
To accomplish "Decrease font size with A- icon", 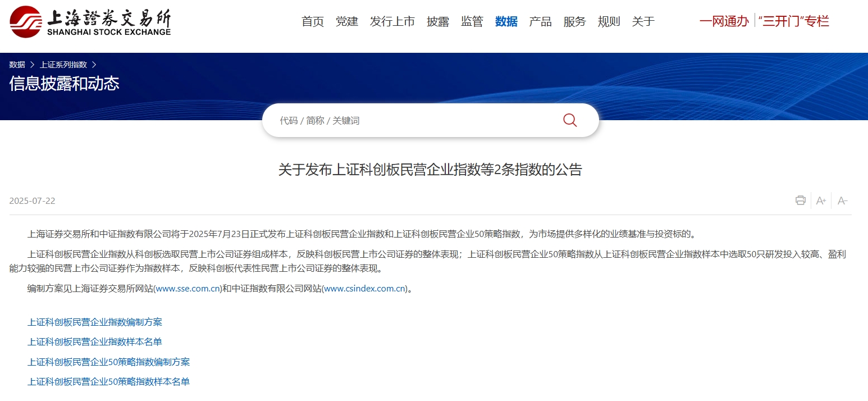I will tap(842, 200).
